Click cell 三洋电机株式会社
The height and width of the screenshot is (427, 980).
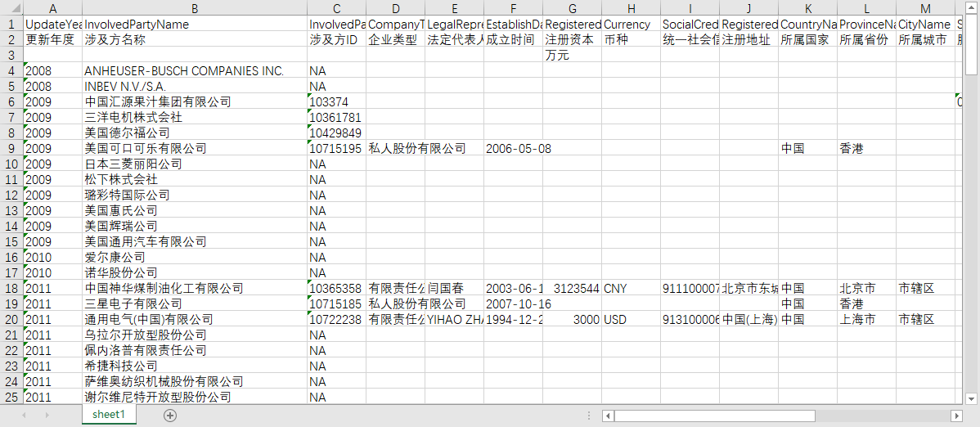195,117
